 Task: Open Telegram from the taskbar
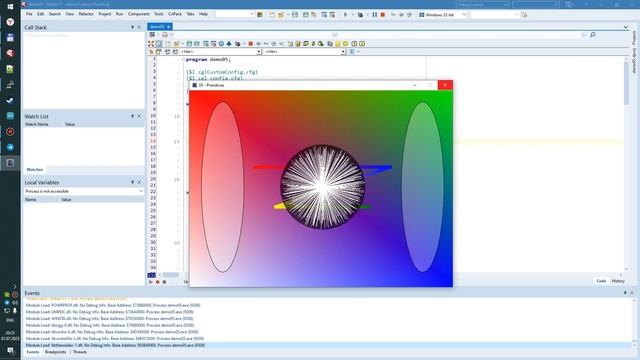click(10, 147)
